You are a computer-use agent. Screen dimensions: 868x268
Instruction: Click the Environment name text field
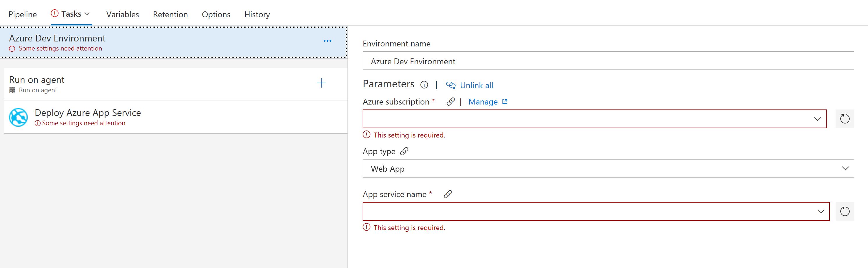click(608, 61)
